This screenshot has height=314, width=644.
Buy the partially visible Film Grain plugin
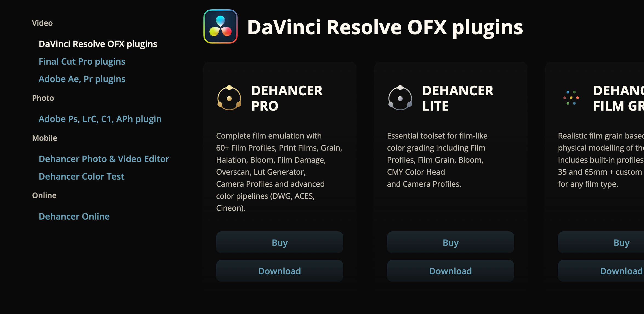pyautogui.click(x=620, y=242)
